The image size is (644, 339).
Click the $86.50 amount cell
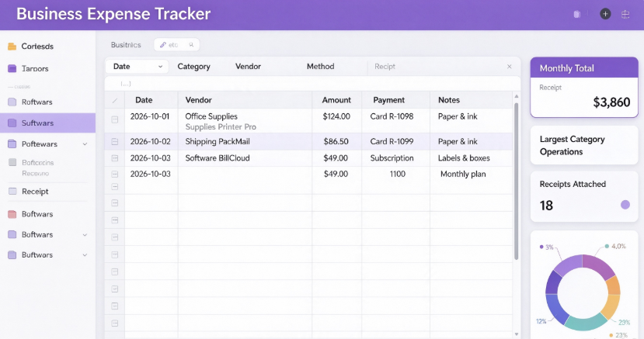point(336,141)
